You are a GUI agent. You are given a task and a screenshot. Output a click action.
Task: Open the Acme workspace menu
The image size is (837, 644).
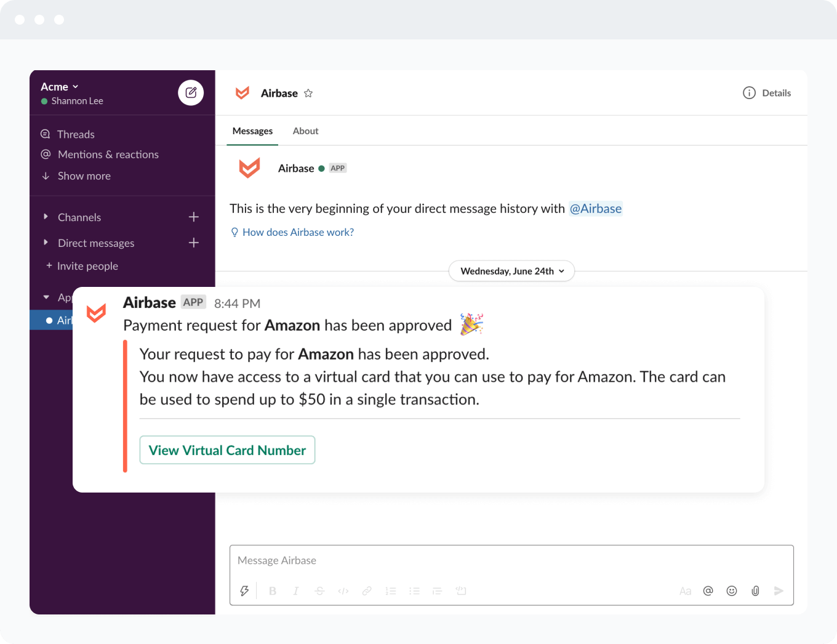(59, 86)
